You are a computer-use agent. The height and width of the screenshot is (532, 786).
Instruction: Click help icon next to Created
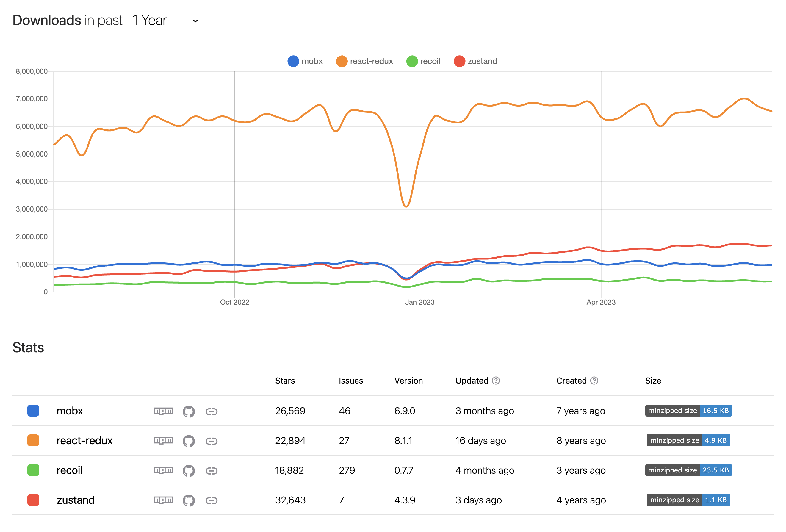tap(594, 381)
